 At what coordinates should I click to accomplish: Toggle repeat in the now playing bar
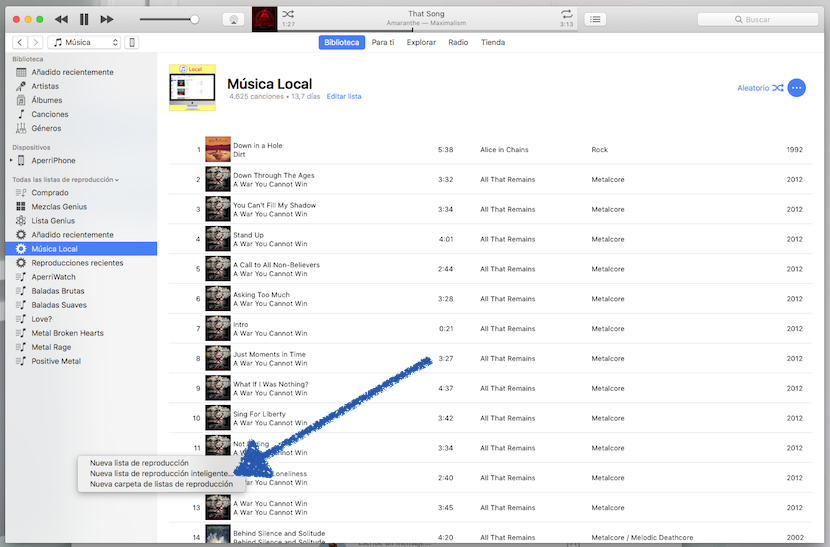[566, 13]
